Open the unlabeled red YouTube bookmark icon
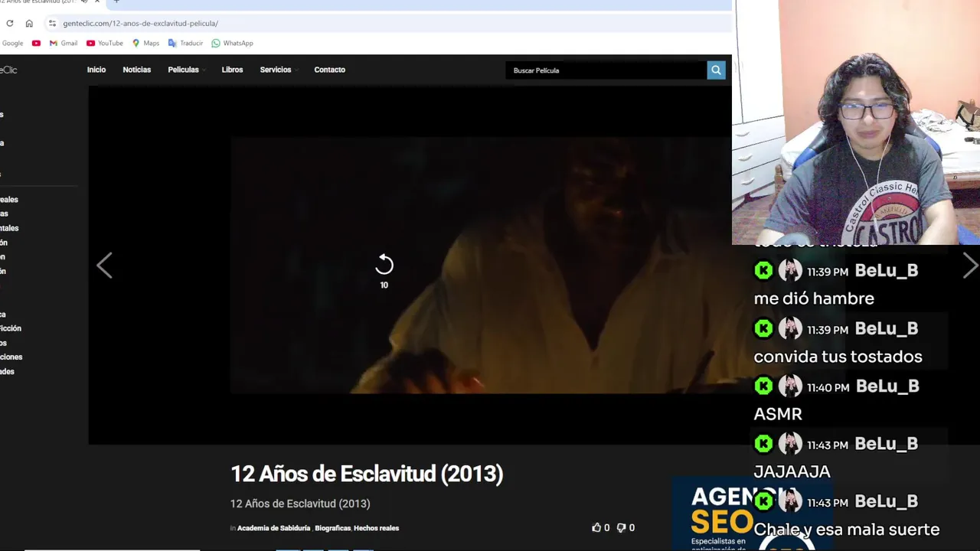This screenshot has height=551, width=980. (x=36, y=44)
